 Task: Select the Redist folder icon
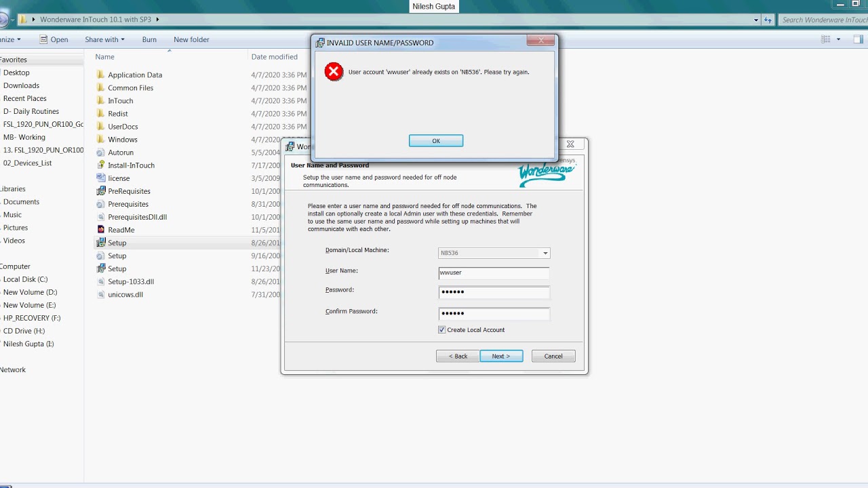coord(100,113)
